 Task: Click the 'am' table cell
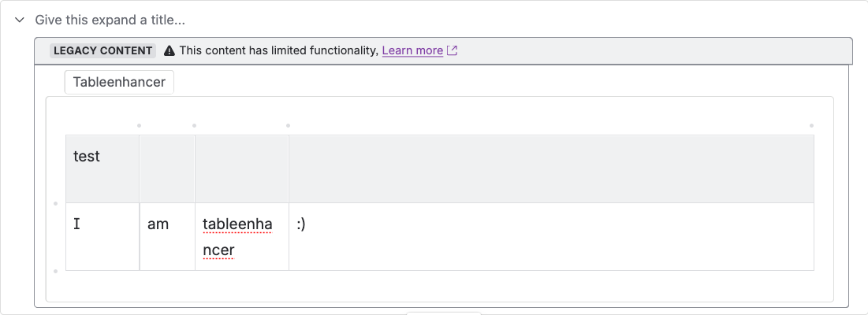(x=167, y=236)
